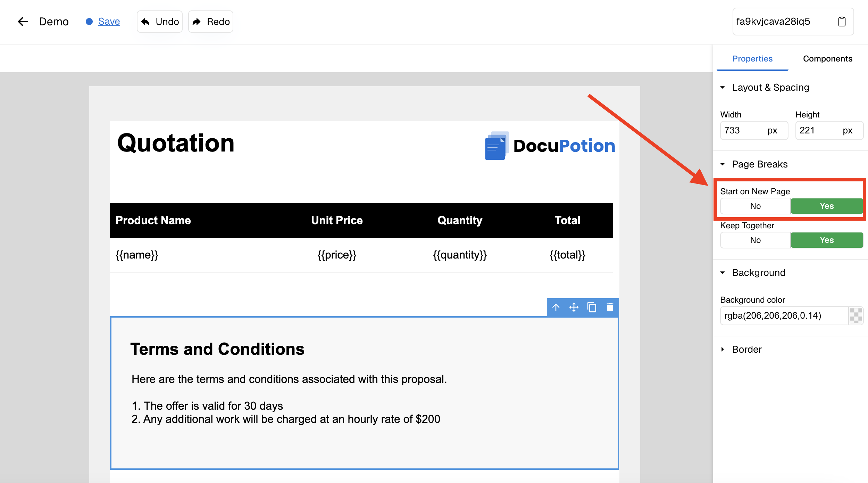This screenshot has width=868, height=483.
Task: Click the Redo button
Action: coord(211,22)
